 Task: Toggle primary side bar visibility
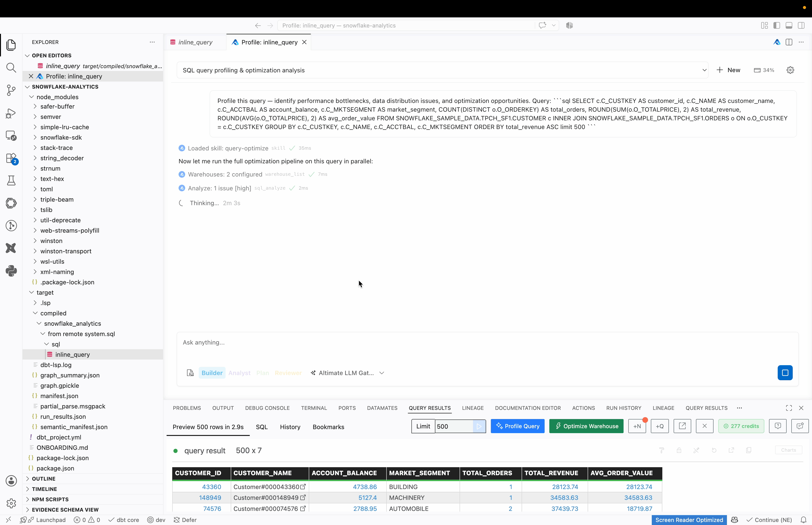777,25
